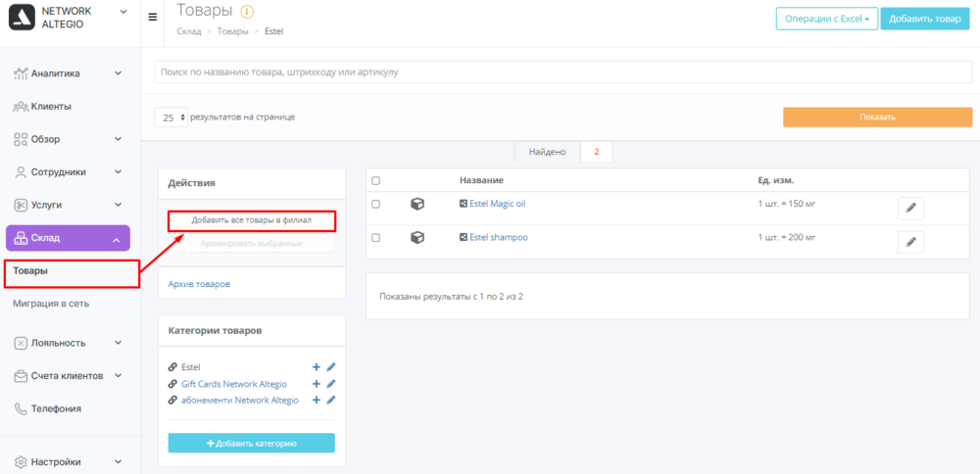Select the Estel category name
This screenshot has width=980, height=474.
tap(191, 367)
